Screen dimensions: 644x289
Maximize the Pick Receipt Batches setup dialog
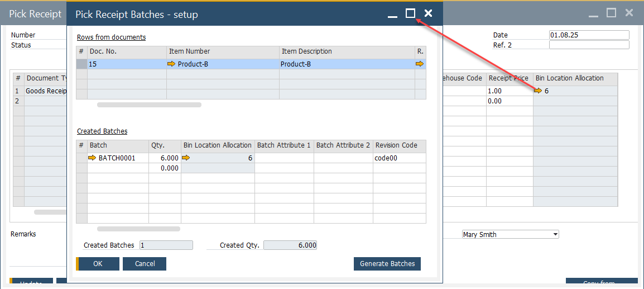pos(410,13)
